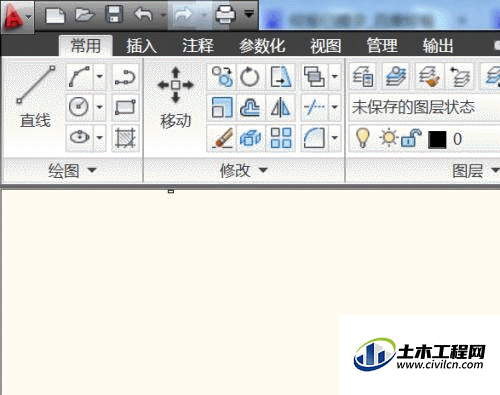This screenshot has height=395, width=500.
Task: Select the Arc drawing tool
Action: (x=79, y=77)
